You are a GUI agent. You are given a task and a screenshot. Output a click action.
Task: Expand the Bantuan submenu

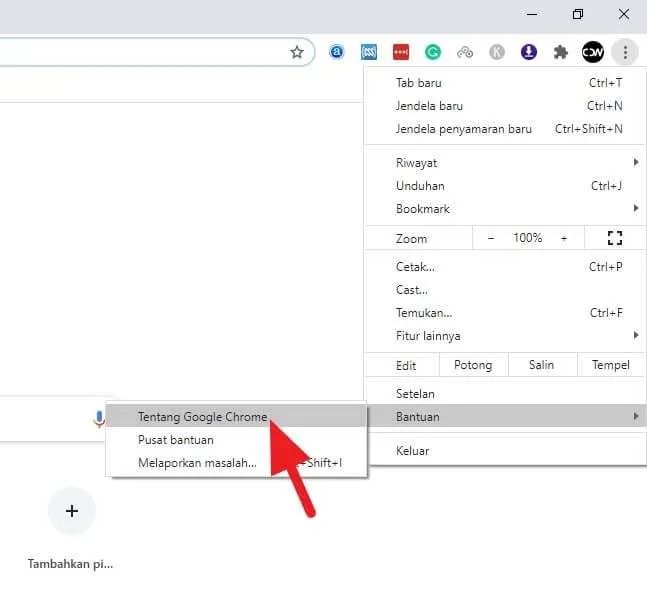coord(505,417)
